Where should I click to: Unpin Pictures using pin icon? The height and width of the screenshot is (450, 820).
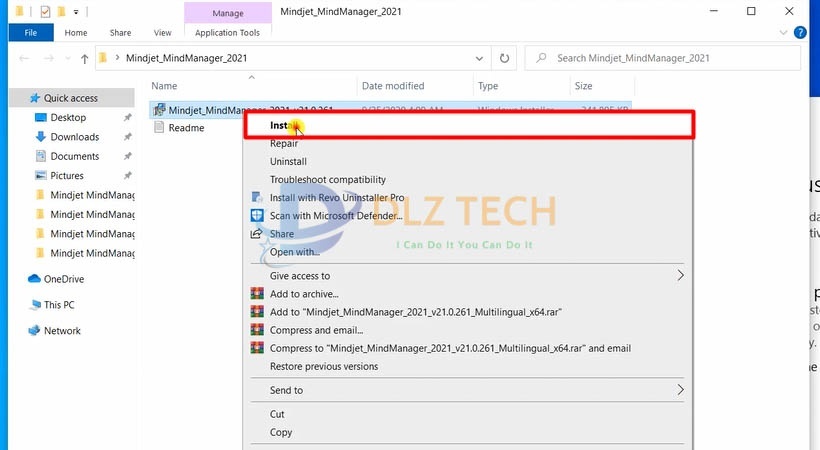click(127, 176)
